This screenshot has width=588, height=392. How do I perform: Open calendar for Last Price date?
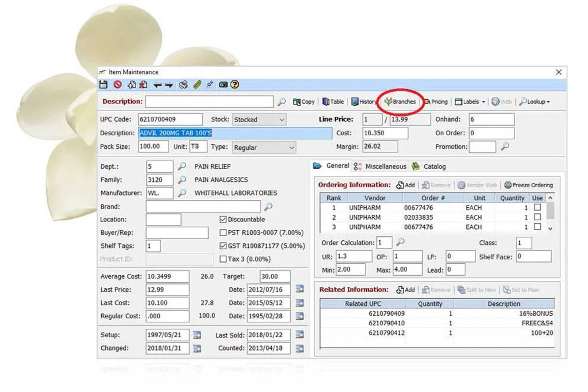pos(300,289)
